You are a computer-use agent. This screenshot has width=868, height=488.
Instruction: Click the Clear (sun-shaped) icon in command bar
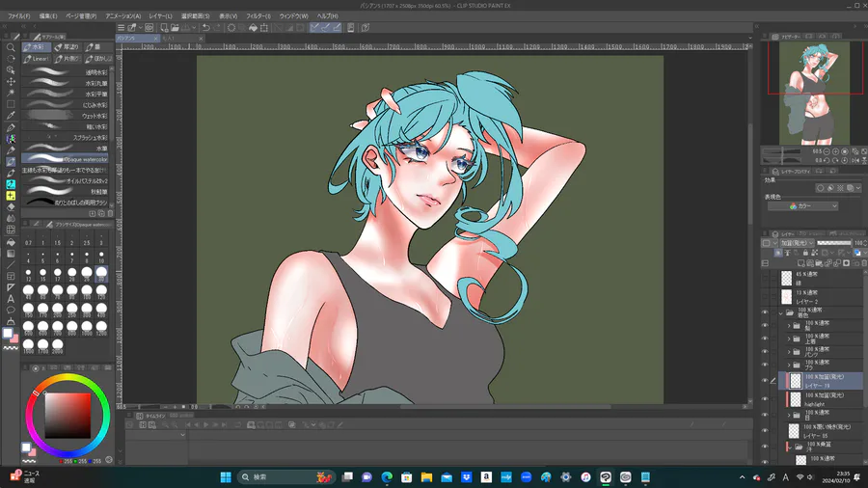click(x=231, y=28)
